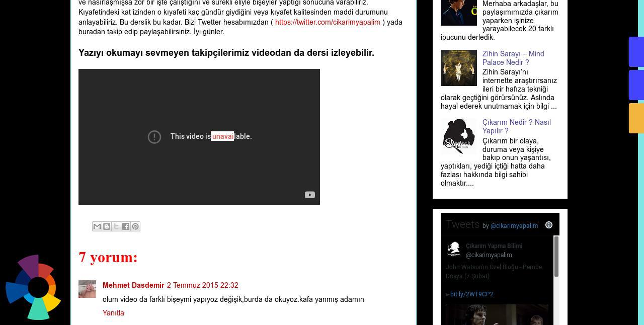The height and width of the screenshot is (325, 644).
Task: Click the @cikarimyapalim handle under the tweet author name
Action: pyautogui.click(x=489, y=255)
